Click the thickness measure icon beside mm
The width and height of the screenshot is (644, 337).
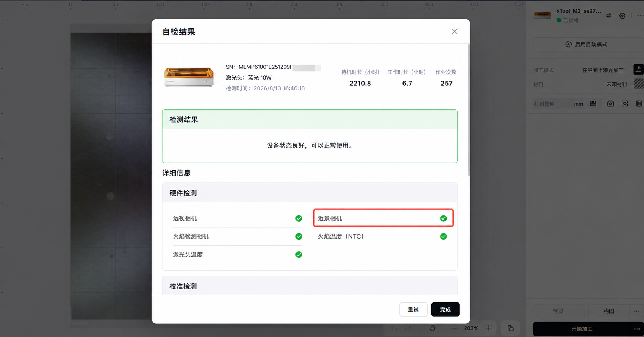click(x=593, y=104)
